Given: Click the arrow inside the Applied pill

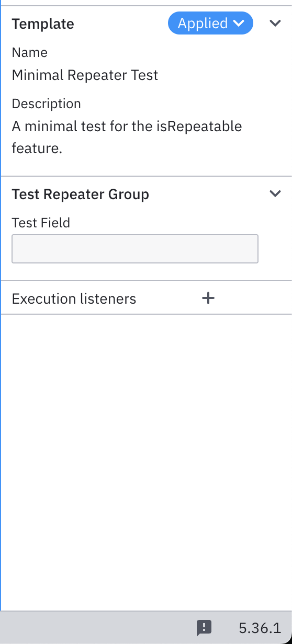Looking at the screenshot, I should coord(239,24).
